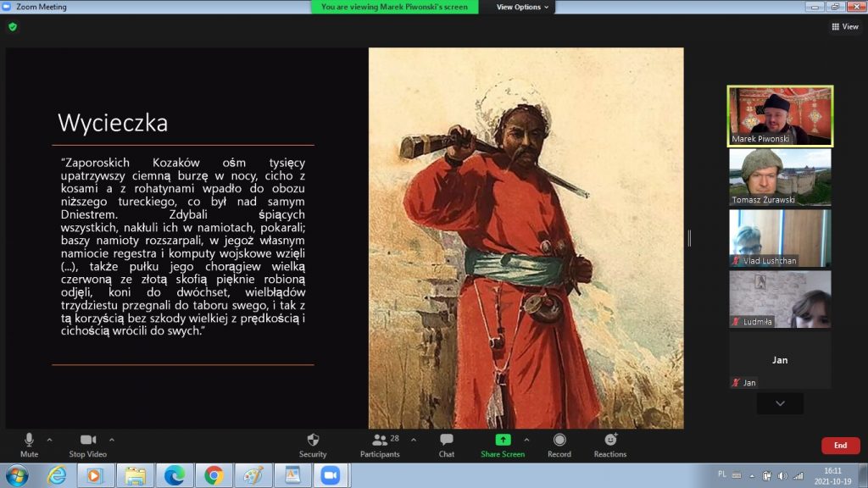Image resolution: width=868 pixels, height=488 pixels.
Task: Show more participants with down chevron
Action: pyautogui.click(x=780, y=403)
